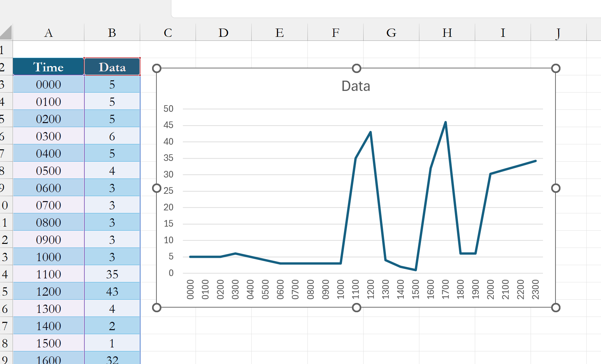Click the Select All corner triangle
601x364 pixels.
coord(6,33)
